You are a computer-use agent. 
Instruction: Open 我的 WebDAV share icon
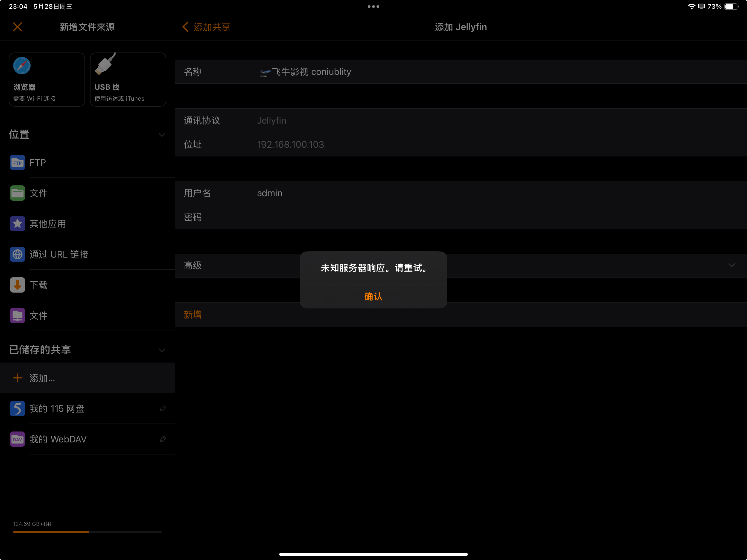pos(17,439)
